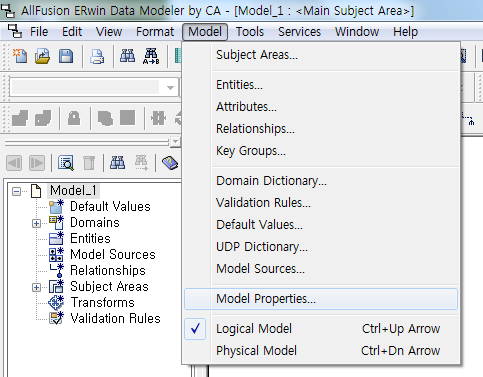Expand the Domains tree node

coord(36,223)
